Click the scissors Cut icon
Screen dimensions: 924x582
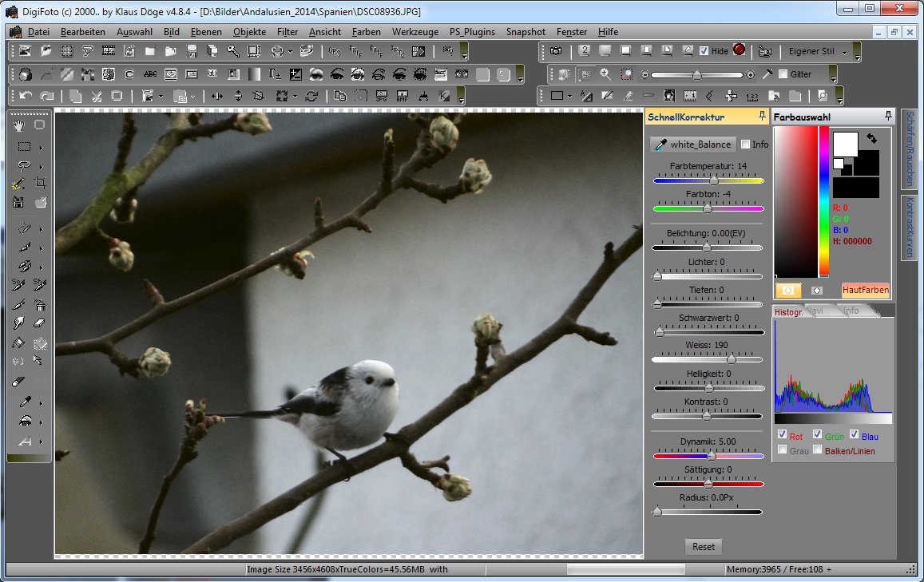tap(96, 96)
